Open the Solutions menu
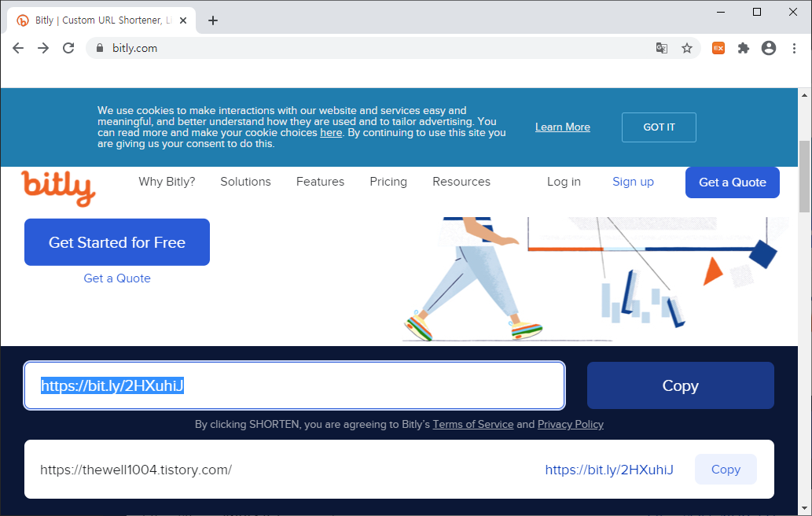This screenshot has height=516, width=812. pyautogui.click(x=245, y=182)
